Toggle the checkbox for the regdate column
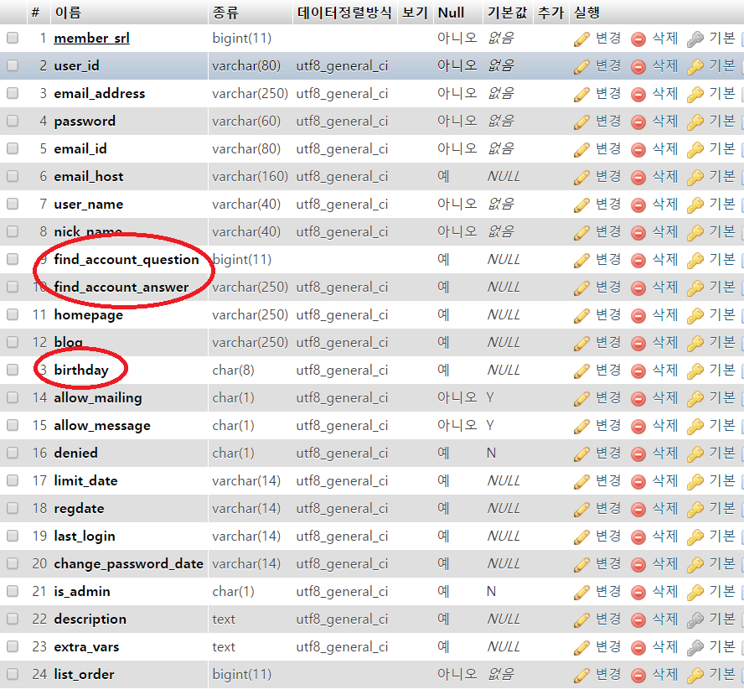This screenshot has height=700, width=744. point(13,508)
